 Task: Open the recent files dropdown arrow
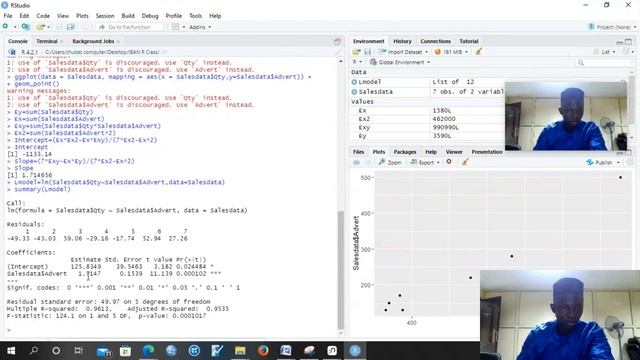pyautogui.click(x=49, y=27)
